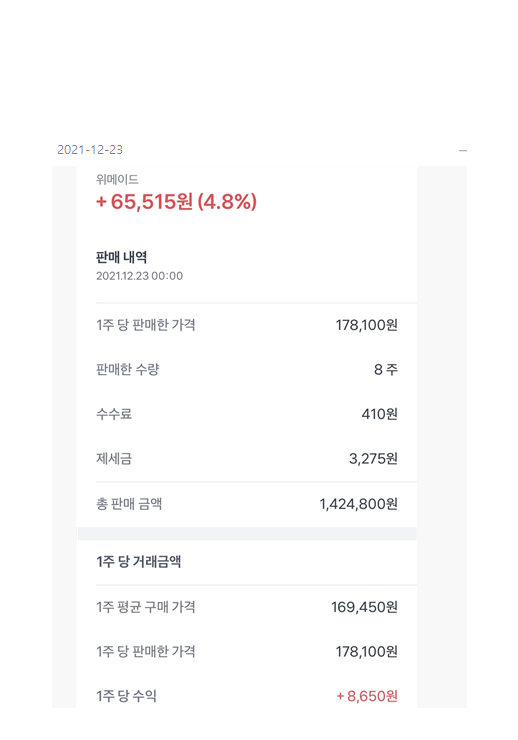The image size is (518, 740).
Task: Click the 1주 당 거래금액 section heading
Action: 139,562
